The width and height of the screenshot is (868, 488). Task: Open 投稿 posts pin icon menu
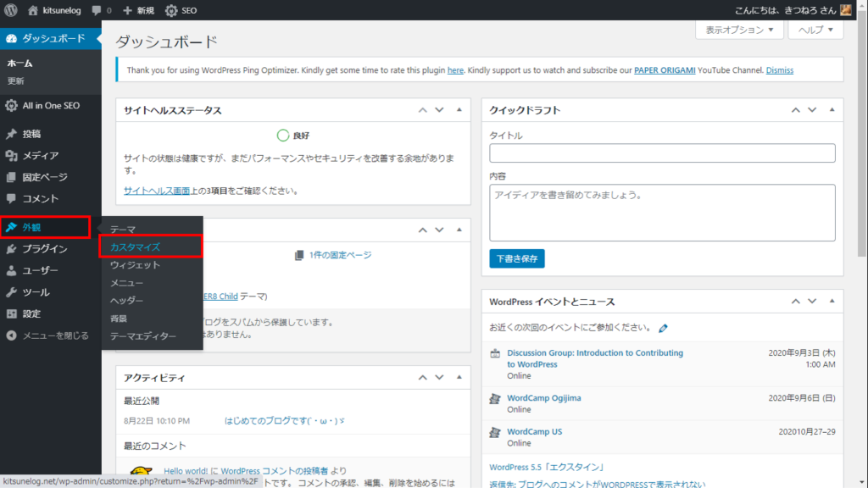[11, 134]
